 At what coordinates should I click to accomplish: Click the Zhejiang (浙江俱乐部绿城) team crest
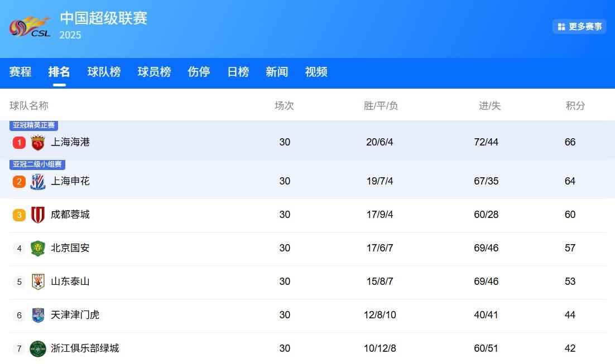(38, 349)
